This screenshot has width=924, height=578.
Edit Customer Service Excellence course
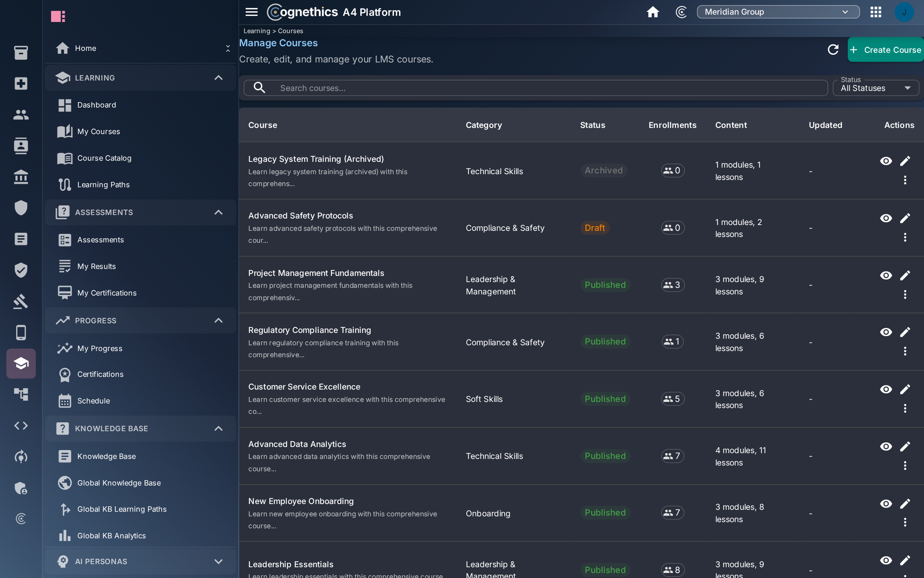[905, 389]
